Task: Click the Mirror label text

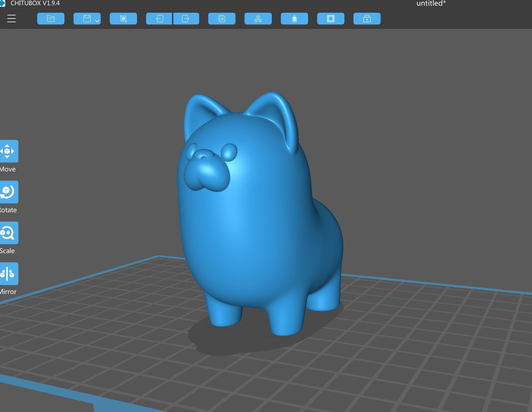Action: [x=8, y=292]
